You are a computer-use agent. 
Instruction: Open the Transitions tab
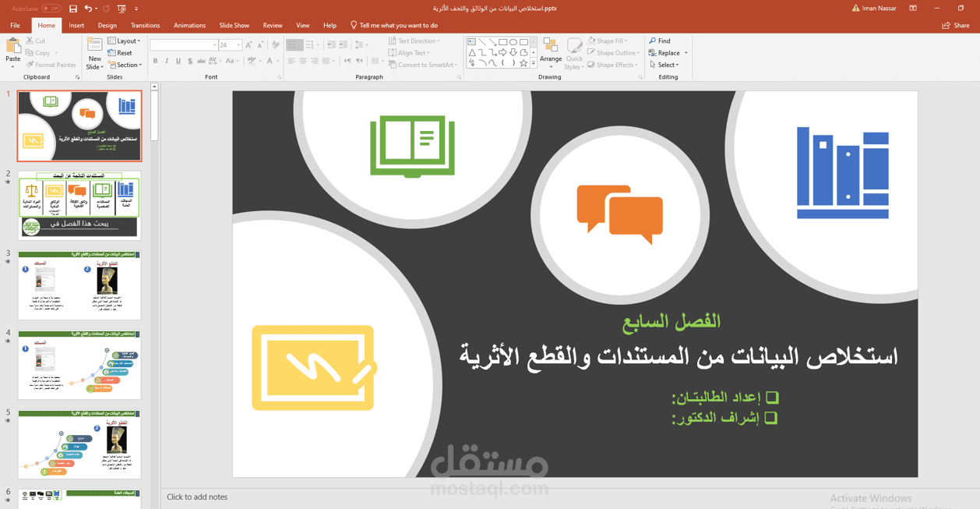point(145,25)
